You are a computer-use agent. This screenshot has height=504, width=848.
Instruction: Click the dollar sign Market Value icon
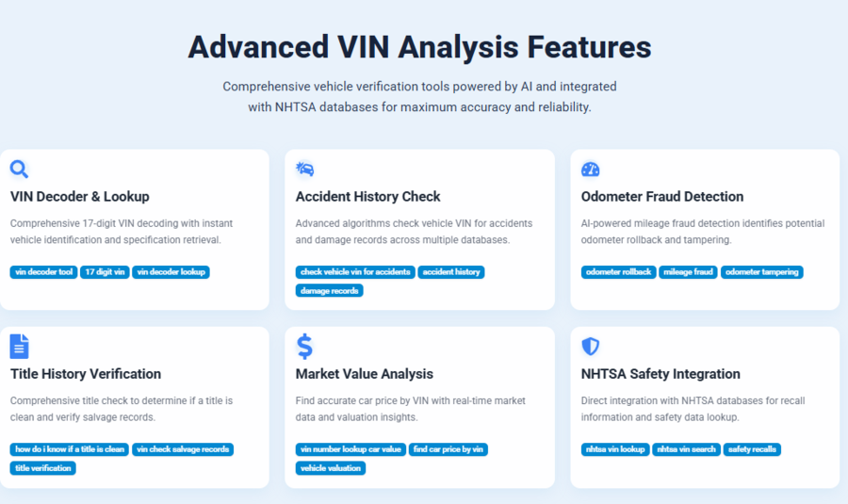[x=304, y=346]
